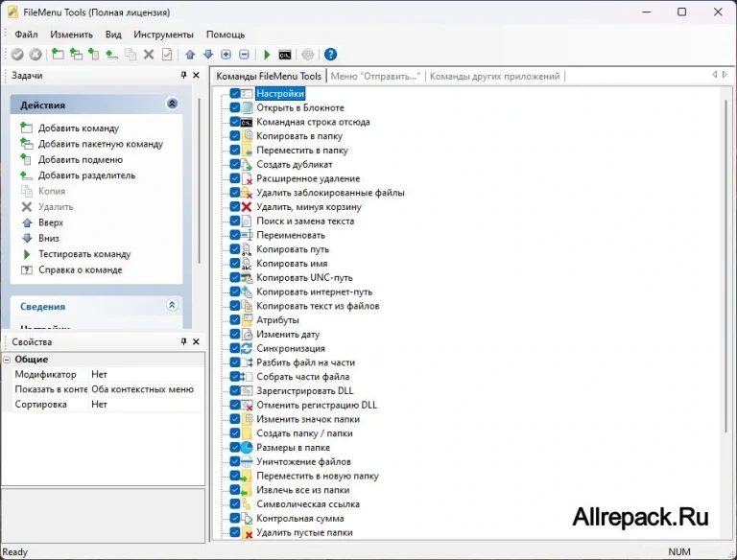Viewport: 737px width, 560px height.
Task: Switch to Меню "Отправить..." tab
Action: pyautogui.click(x=374, y=76)
